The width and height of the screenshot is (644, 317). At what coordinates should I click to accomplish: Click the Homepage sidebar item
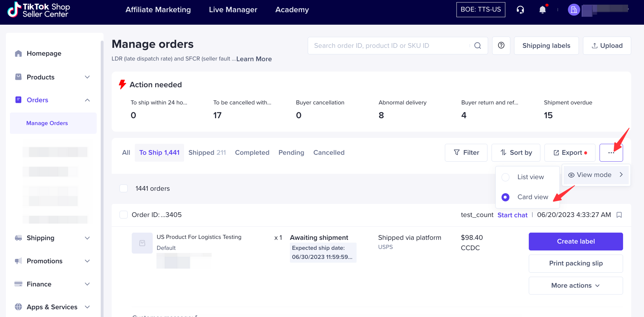click(44, 53)
